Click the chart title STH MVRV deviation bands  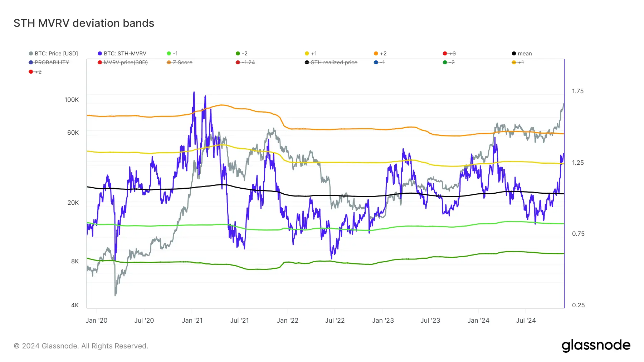(x=84, y=23)
